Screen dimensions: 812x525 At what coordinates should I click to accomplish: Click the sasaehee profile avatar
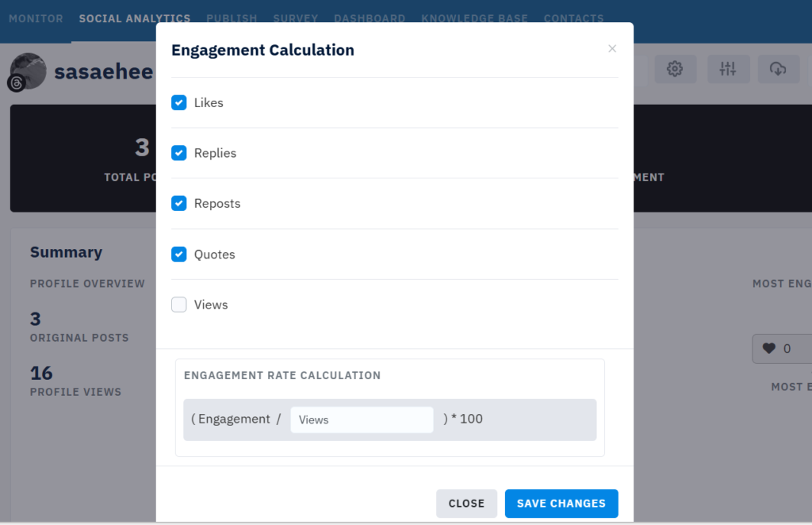coord(29,70)
